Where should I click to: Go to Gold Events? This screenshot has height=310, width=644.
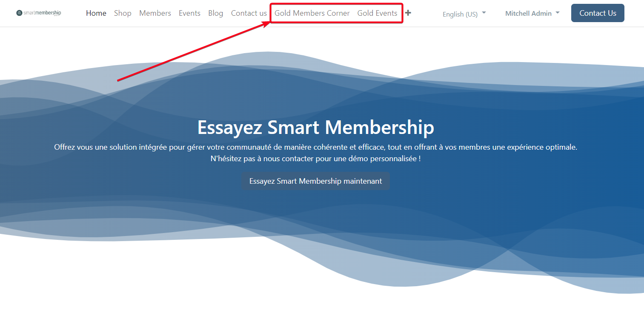pyautogui.click(x=377, y=13)
